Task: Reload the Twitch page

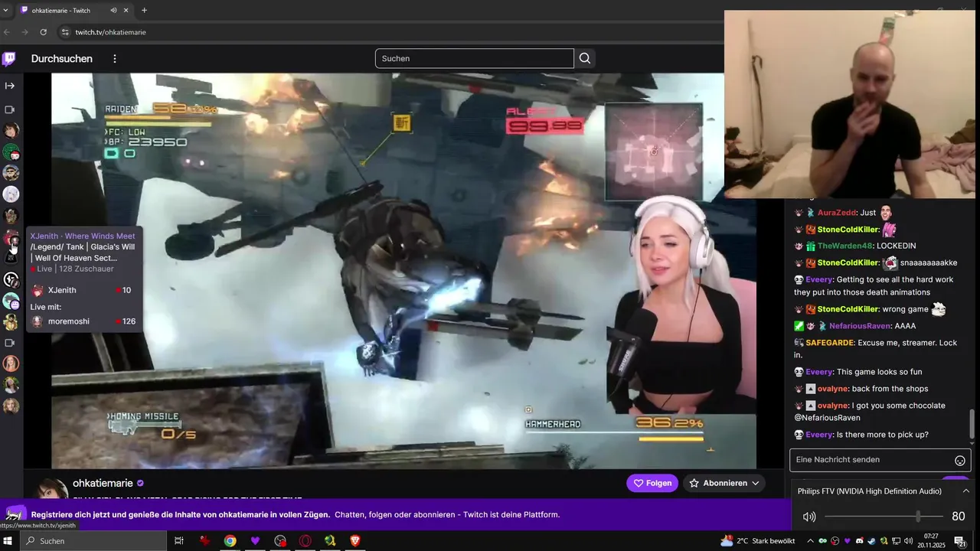Action: click(44, 32)
